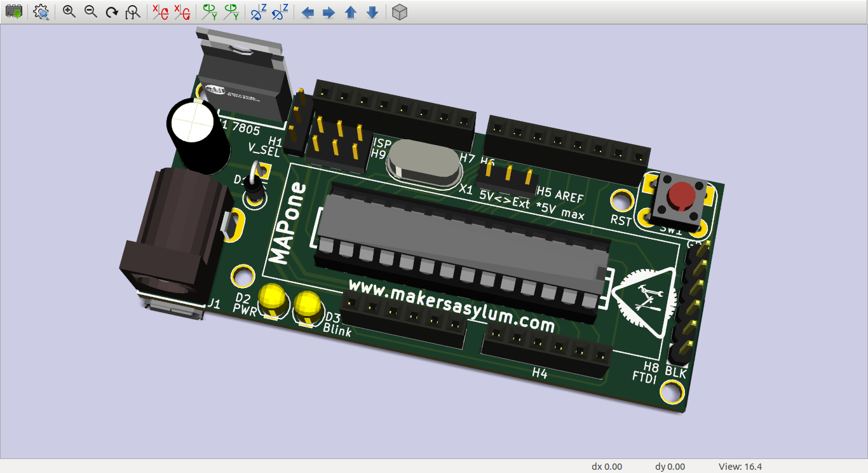The width and height of the screenshot is (868, 473).
Task: Move board left with arrow
Action: [x=308, y=12]
